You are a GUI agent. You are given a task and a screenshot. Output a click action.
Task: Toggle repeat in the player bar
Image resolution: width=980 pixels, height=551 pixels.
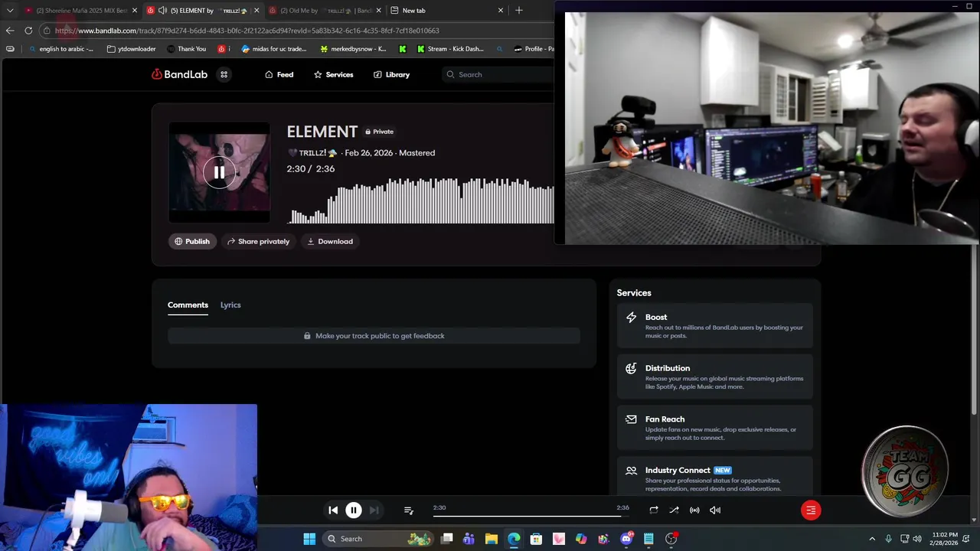[x=653, y=510]
